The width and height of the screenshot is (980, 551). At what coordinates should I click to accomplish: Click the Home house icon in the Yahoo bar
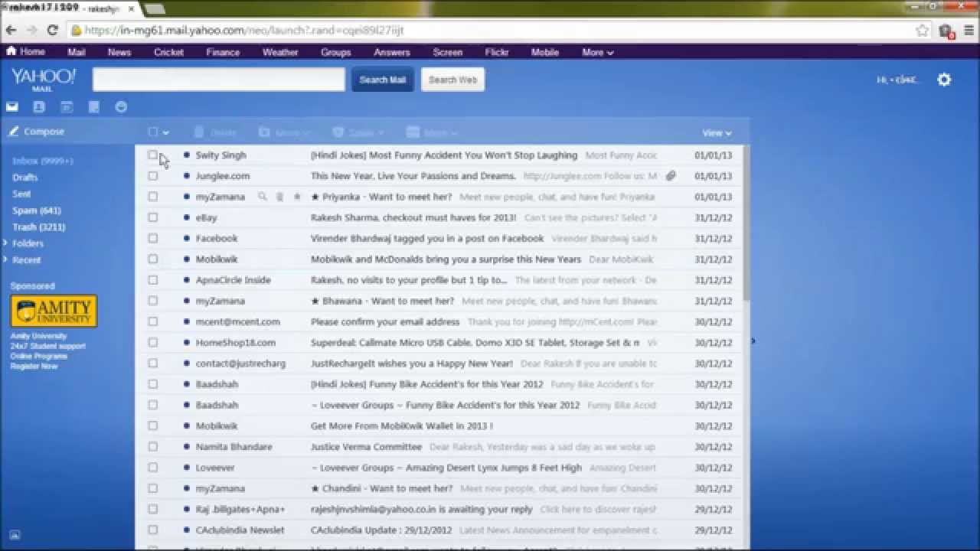[11, 51]
